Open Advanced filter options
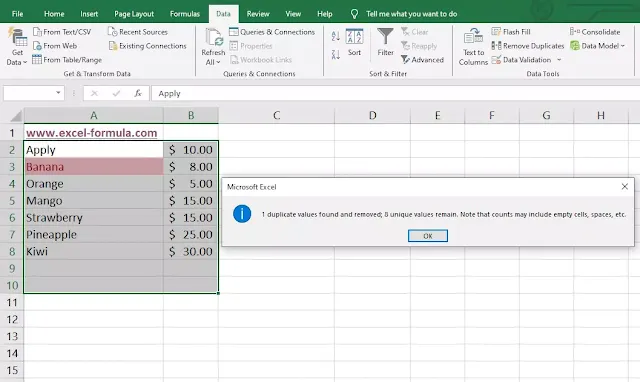Viewport: 640px width, 382px height. 422,60
